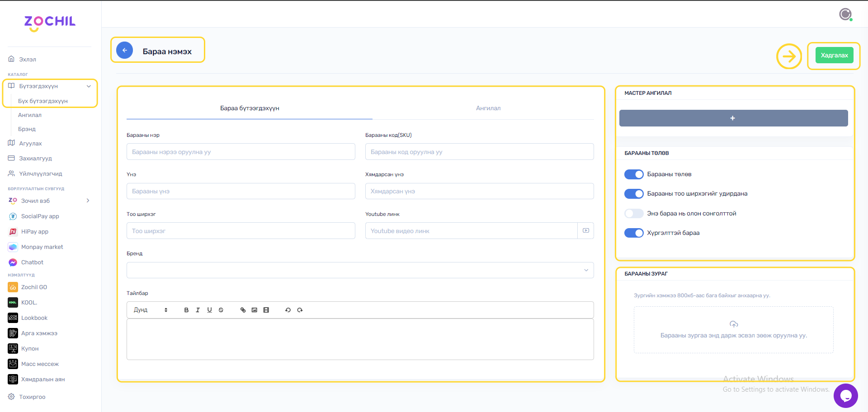Insert an image via the editor toolbar

(255, 310)
